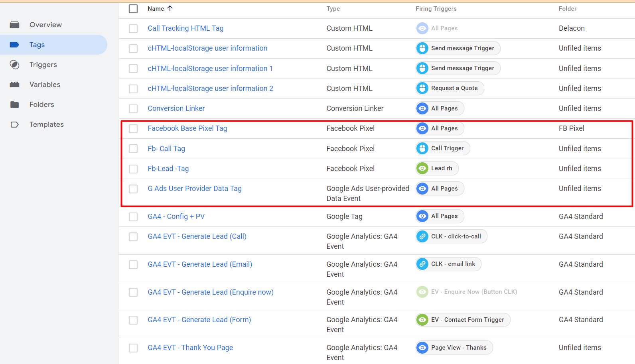Image resolution: width=635 pixels, height=364 pixels.
Task: Click the Google Tag type cell
Action: tap(345, 216)
